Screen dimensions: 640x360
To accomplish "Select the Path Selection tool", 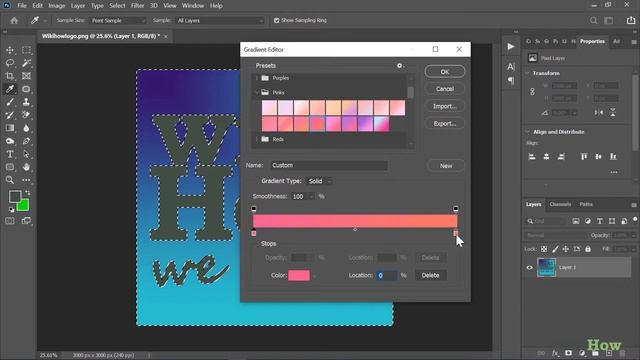I will [x=26, y=154].
